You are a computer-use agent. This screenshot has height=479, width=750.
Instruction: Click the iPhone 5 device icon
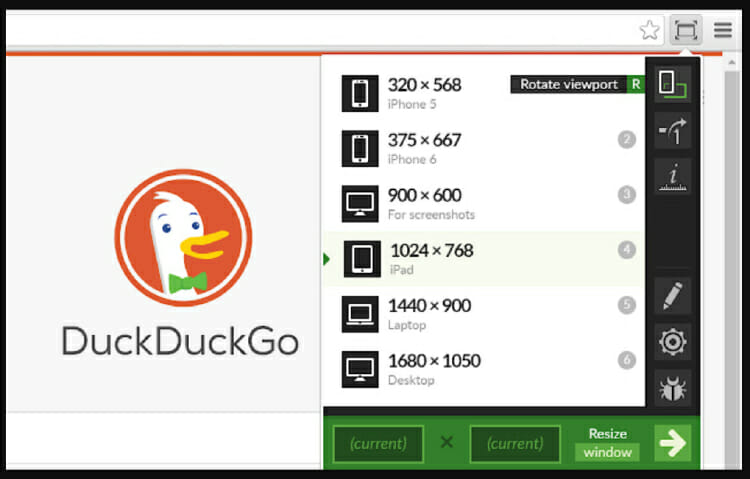(x=360, y=93)
